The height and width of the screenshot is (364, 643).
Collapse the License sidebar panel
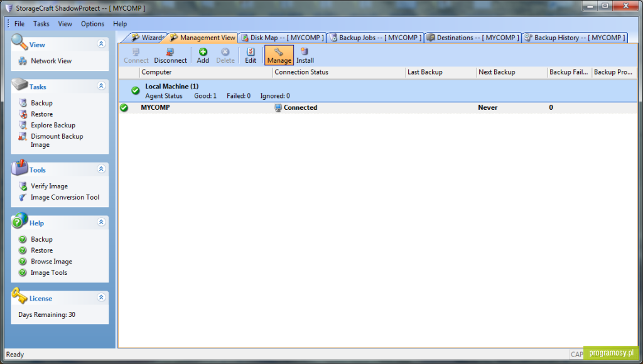click(x=101, y=297)
